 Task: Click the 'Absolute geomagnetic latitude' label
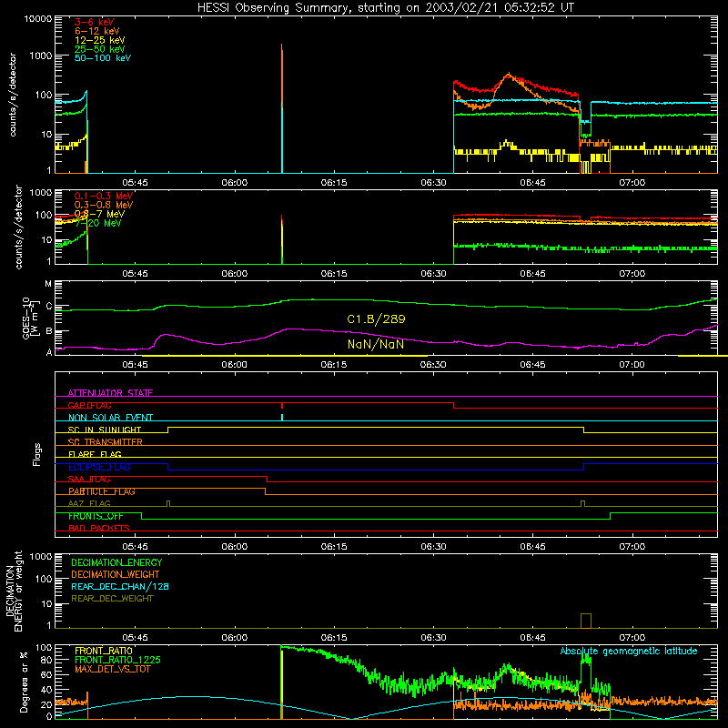click(x=629, y=652)
